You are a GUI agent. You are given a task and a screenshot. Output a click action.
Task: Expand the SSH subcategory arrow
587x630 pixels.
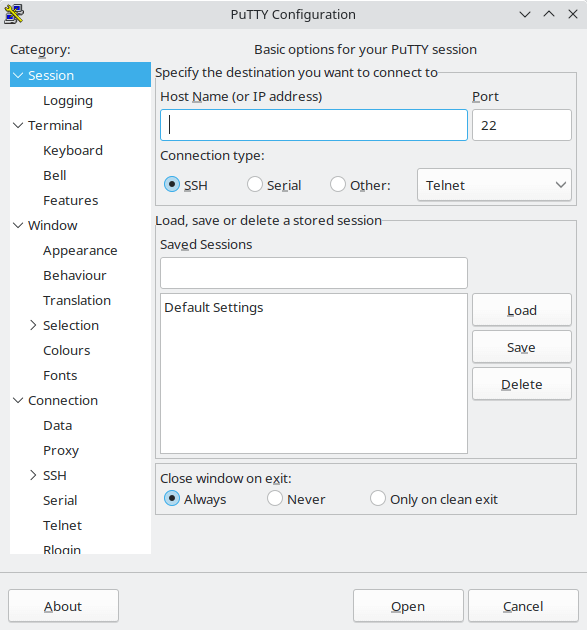pos(33,475)
